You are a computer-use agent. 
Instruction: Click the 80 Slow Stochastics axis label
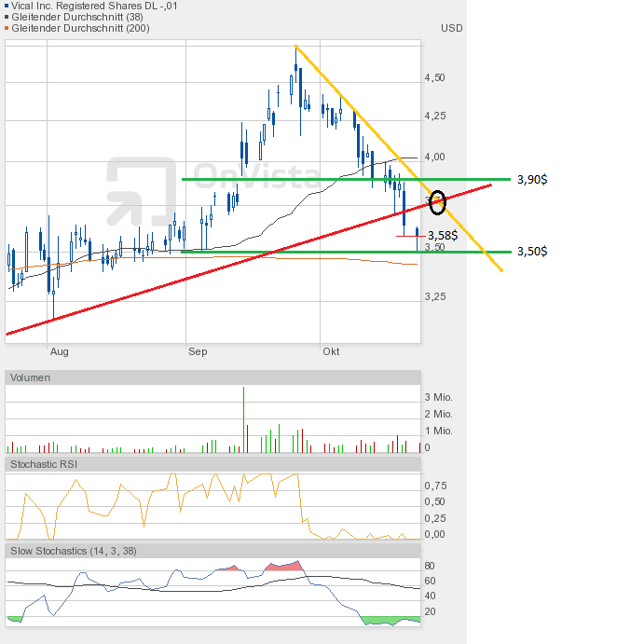pyautogui.click(x=430, y=566)
